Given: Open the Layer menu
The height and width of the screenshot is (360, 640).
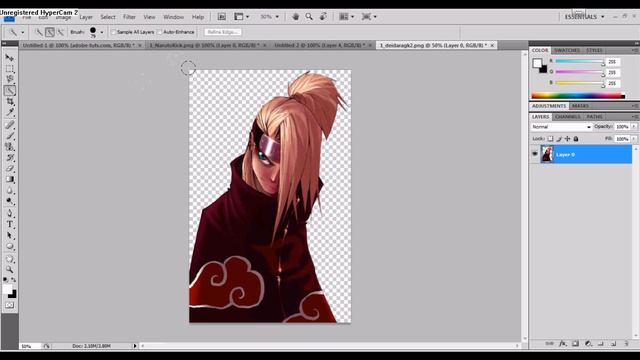Looking at the screenshot, I should (86, 17).
